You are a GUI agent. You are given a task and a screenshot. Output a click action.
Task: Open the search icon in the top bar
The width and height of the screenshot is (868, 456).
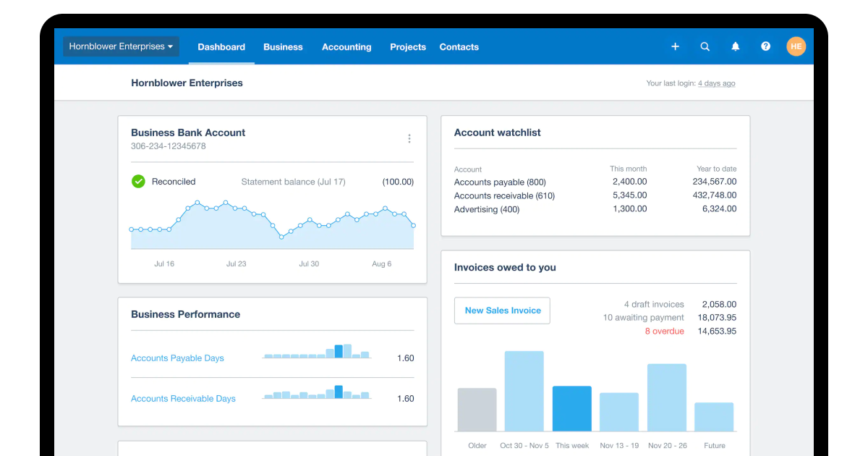[x=705, y=46]
